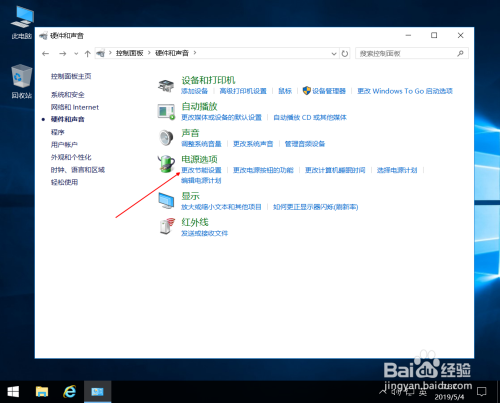
Task: Click the AutoPlay icon beside 自动播放
Action: pyautogui.click(x=166, y=112)
